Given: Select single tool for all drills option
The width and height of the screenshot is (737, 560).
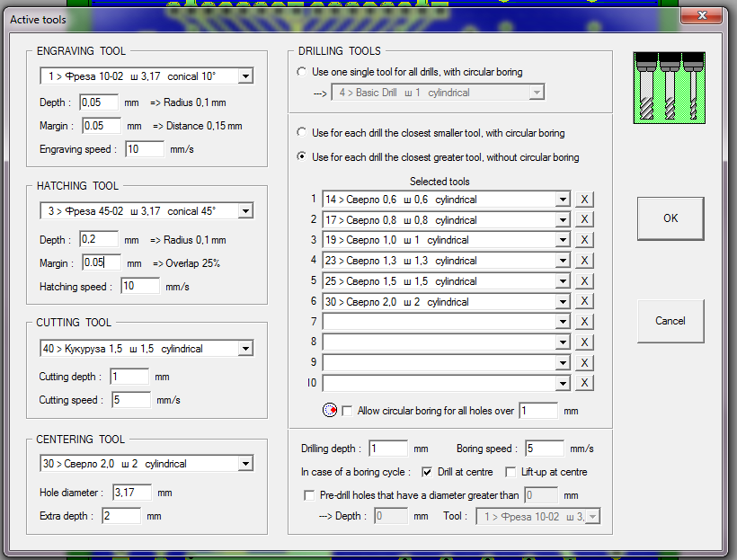Looking at the screenshot, I should click(x=302, y=72).
